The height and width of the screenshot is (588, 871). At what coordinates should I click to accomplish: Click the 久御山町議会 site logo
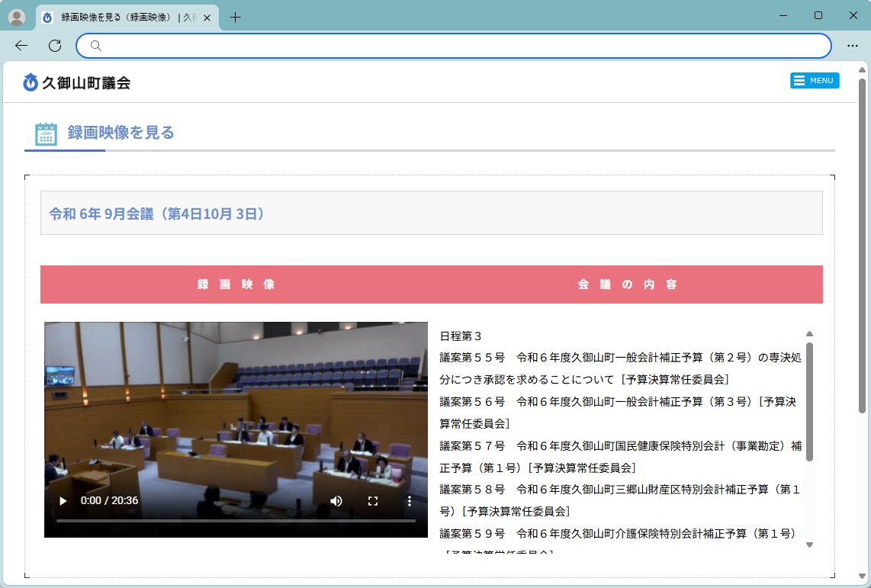(77, 82)
